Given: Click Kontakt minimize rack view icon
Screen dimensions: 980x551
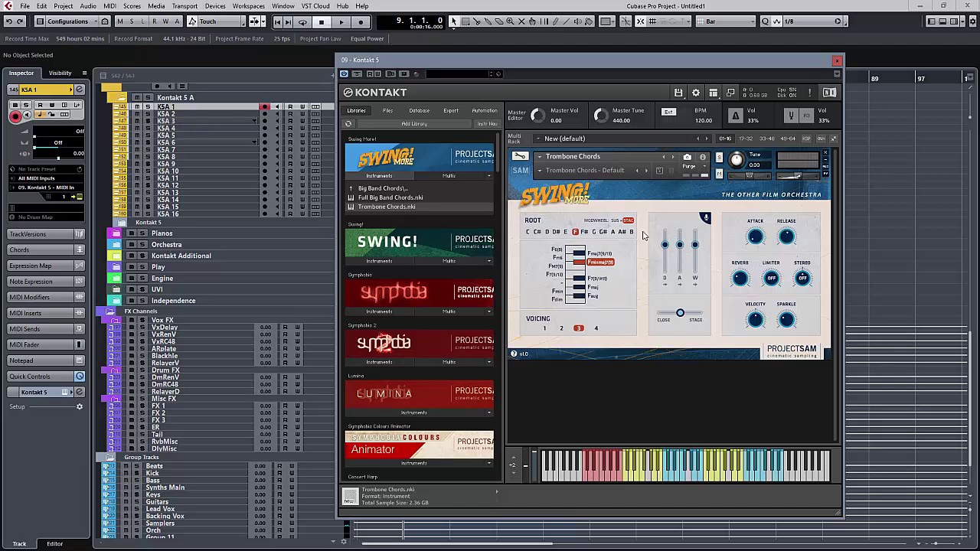Looking at the screenshot, I should click(x=730, y=93).
